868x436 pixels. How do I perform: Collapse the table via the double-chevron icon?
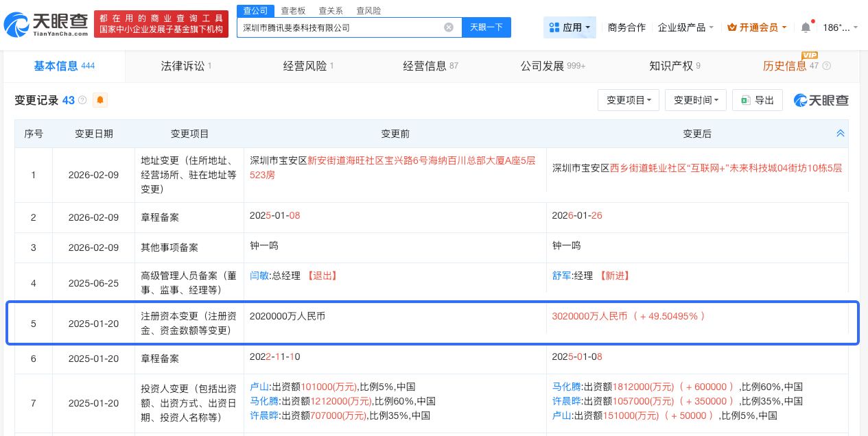pyautogui.click(x=841, y=133)
